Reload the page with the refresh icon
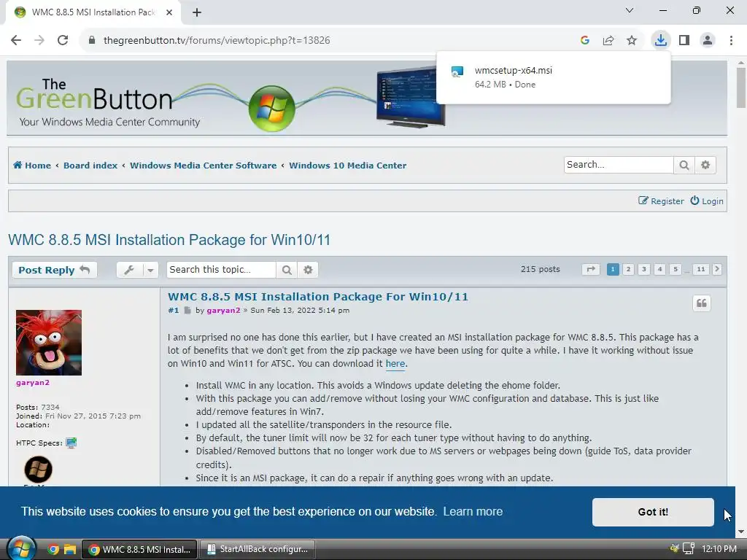 click(63, 41)
